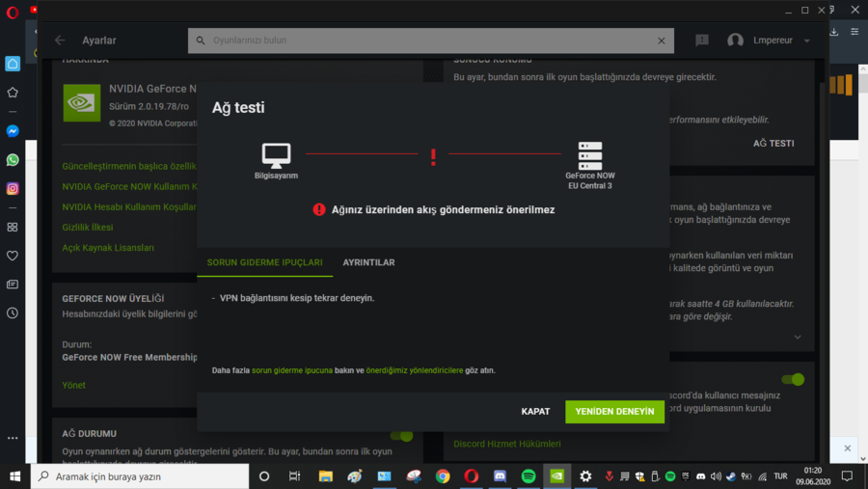Toggle the AĞ DURUMU switch
The width and height of the screenshot is (868, 489).
[x=402, y=436]
